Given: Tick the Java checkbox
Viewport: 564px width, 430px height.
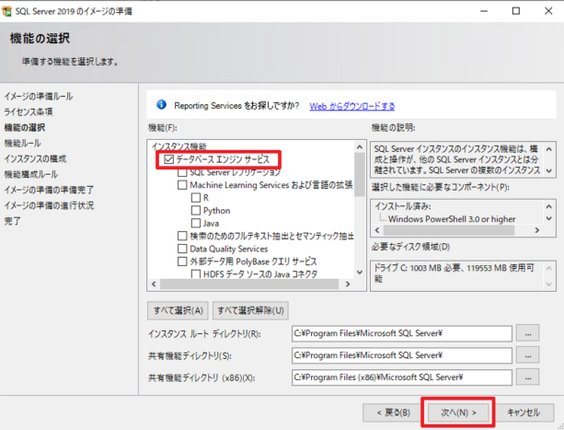Looking at the screenshot, I should pos(196,223).
